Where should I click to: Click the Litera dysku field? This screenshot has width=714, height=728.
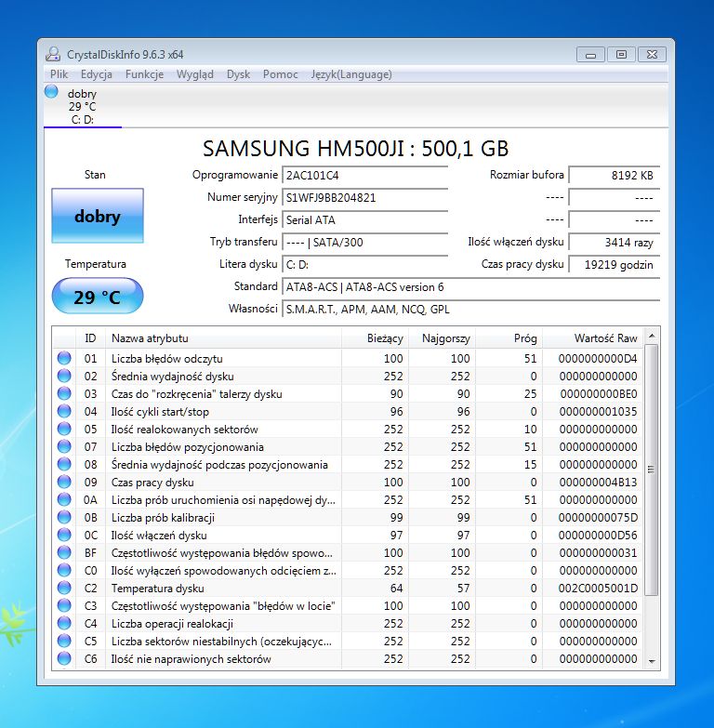[364, 265]
